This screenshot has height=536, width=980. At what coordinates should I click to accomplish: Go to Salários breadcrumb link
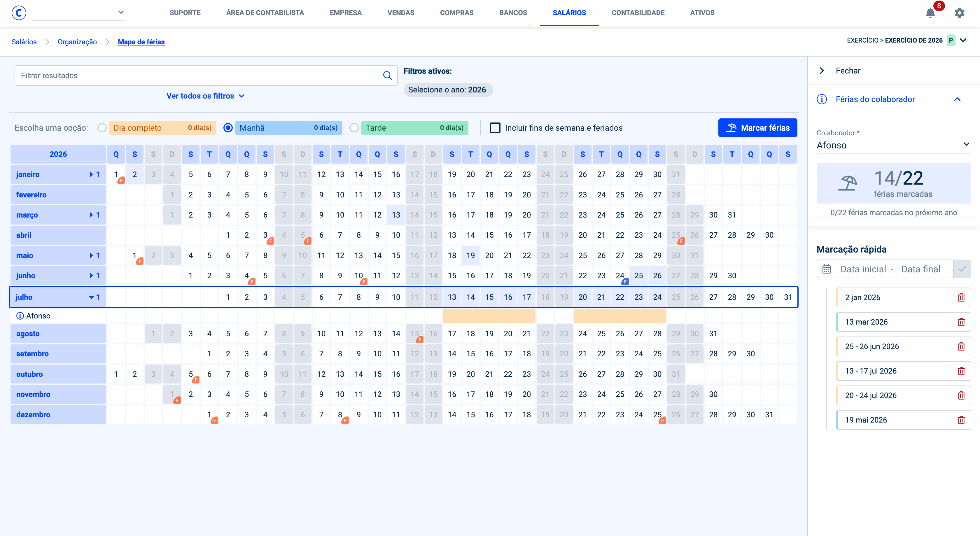click(x=24, y=42)
